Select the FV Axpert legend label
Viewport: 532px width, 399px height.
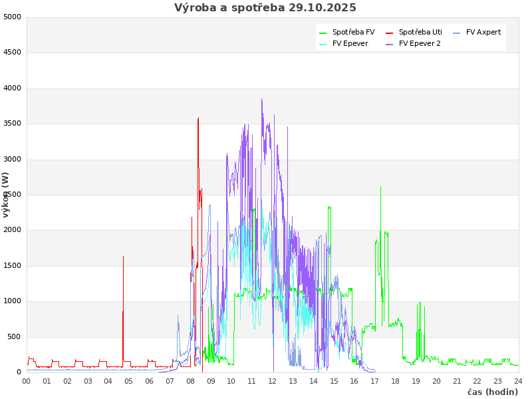(x=483, y=32)
